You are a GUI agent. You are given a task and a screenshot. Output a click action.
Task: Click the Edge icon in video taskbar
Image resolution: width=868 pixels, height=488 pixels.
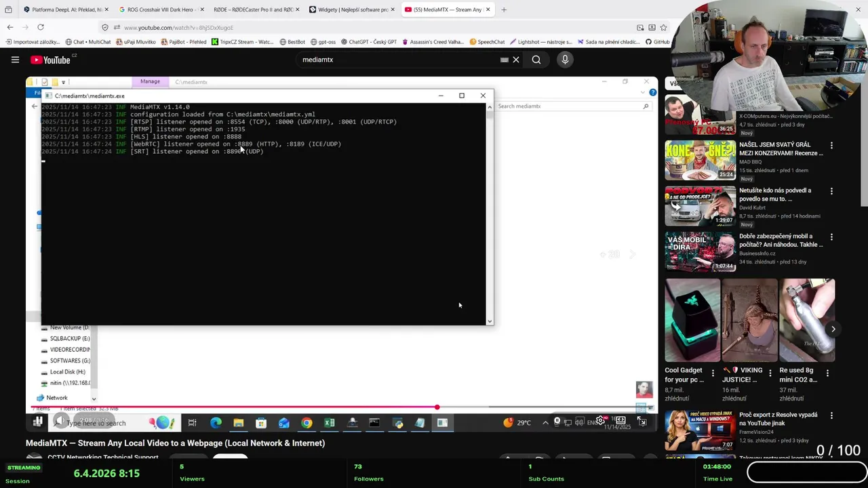click(x=216, y=423)
